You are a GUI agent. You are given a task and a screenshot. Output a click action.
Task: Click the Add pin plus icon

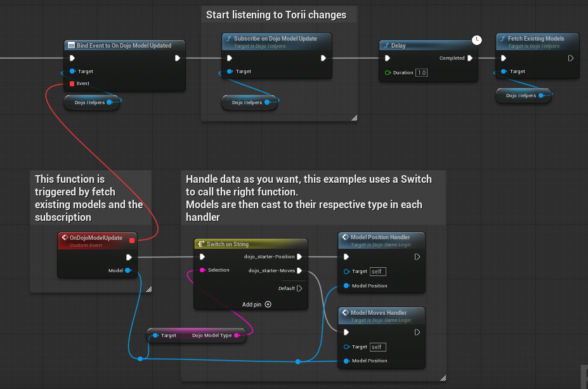268,304
